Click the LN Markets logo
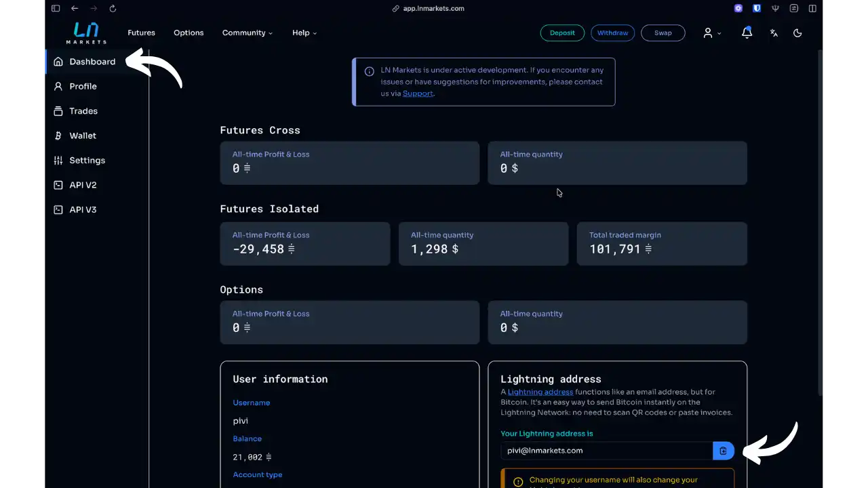 [85, 32]
